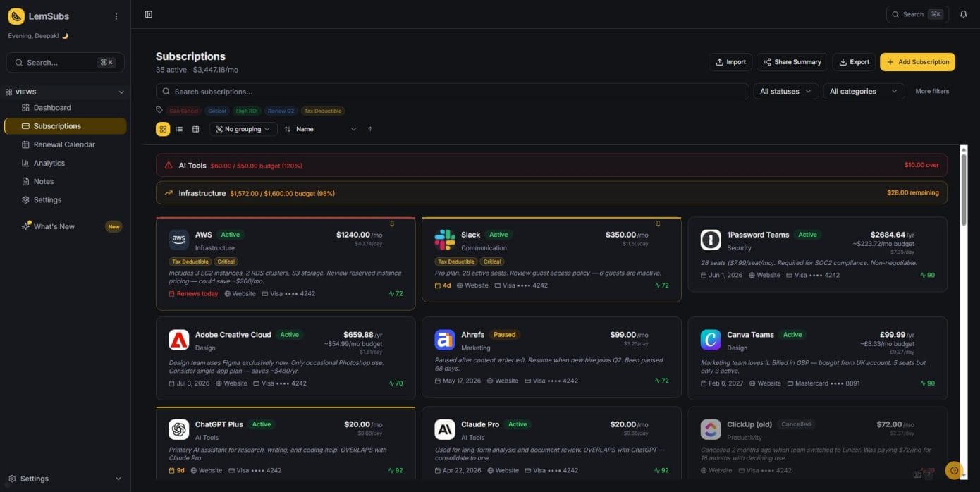Viewport: 980px width, 492px height.
Task: Toggle the red Can Cancel tag chip
Action: 184,111
